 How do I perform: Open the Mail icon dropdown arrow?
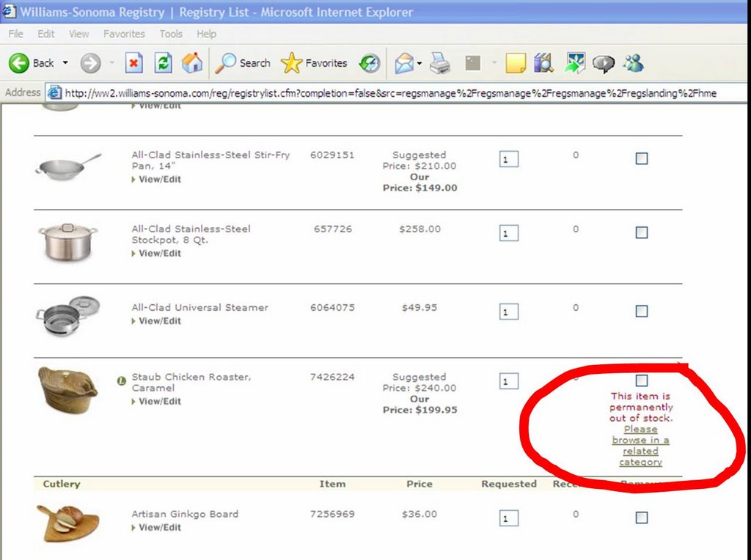[x=420, y=63]
